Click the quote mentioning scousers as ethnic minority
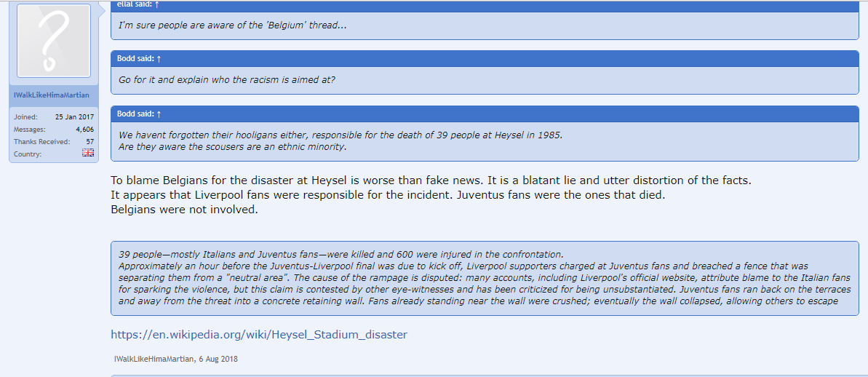Image resolution: width=868 pixels, height=377 pixels. [233, 146]
